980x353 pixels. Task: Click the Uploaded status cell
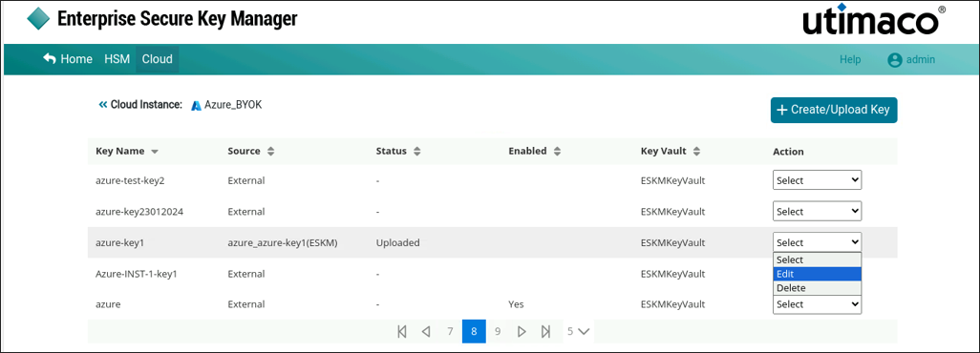397,242
